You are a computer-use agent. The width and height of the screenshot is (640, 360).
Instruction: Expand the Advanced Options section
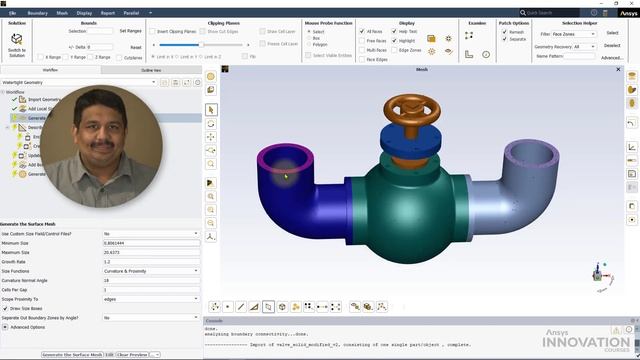point(5,327)
